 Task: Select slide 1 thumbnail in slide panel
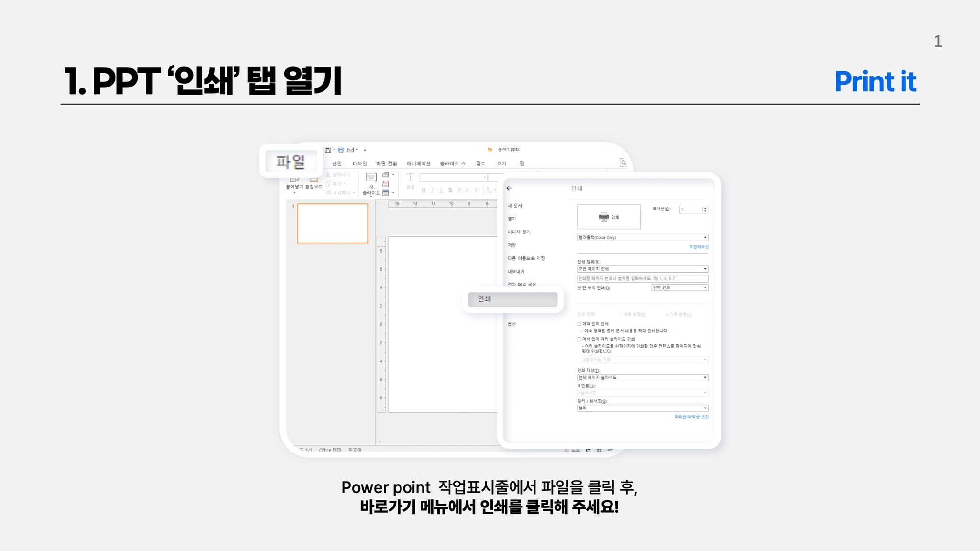pyautogui.click(x=333, y=223)
